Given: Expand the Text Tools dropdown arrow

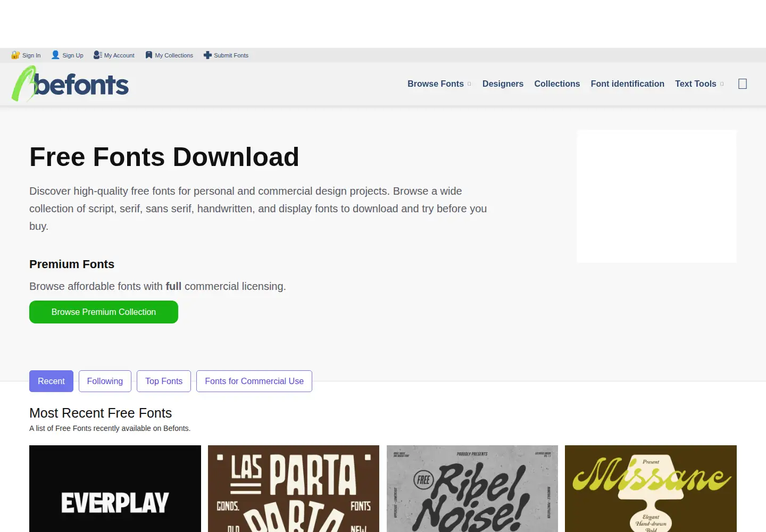Looking at the screenshot, I should point(722,84).
